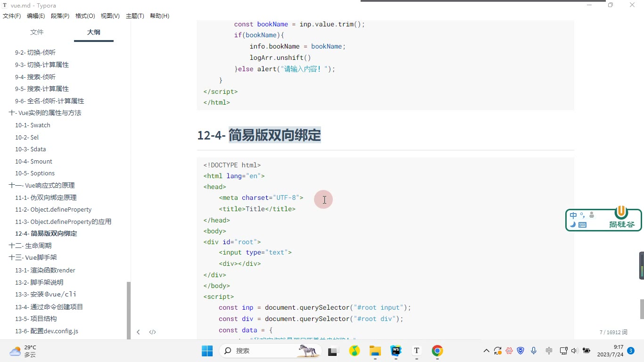
Task: Click the outline sidebar scrollbar thumb
Action: pos(129,311)
